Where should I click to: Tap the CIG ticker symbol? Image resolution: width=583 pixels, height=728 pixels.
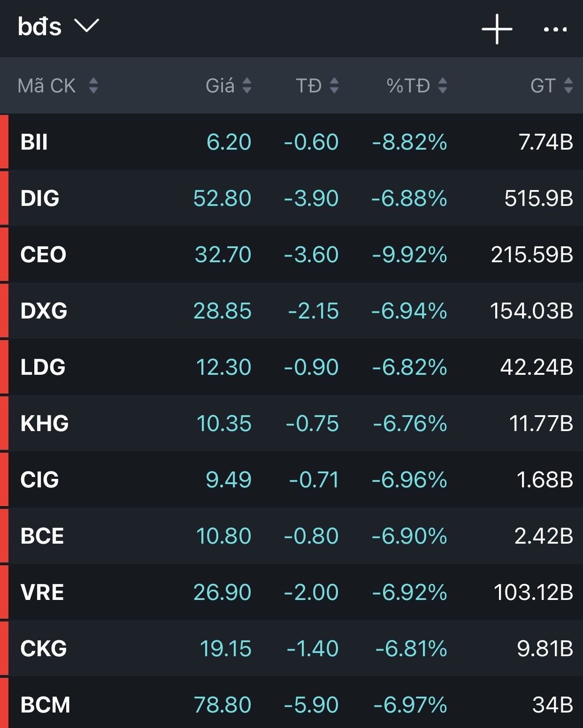[x=39, y=480]
